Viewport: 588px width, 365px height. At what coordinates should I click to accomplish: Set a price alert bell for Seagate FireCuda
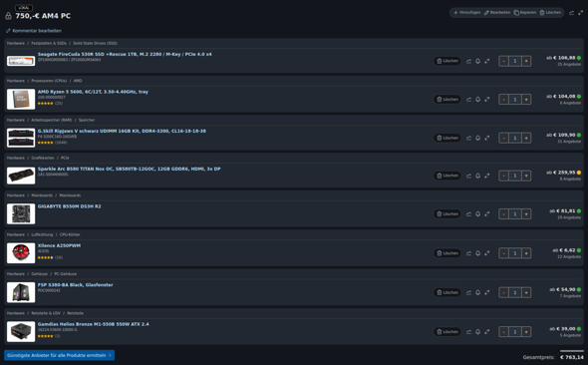coord(477,61)
